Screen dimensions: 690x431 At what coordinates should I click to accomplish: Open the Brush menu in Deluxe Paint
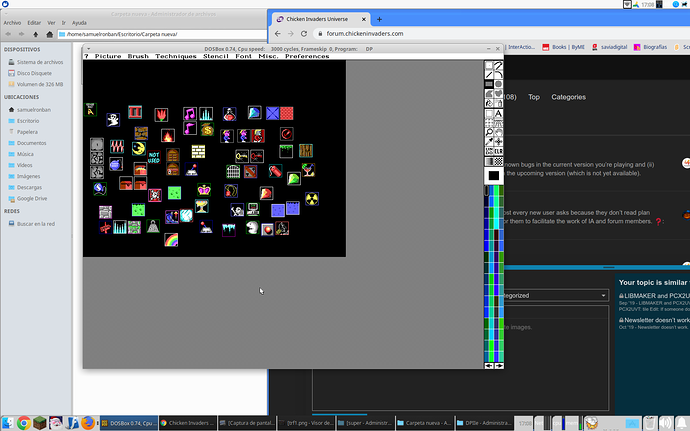pyautogui.click(x=137, y=56)
